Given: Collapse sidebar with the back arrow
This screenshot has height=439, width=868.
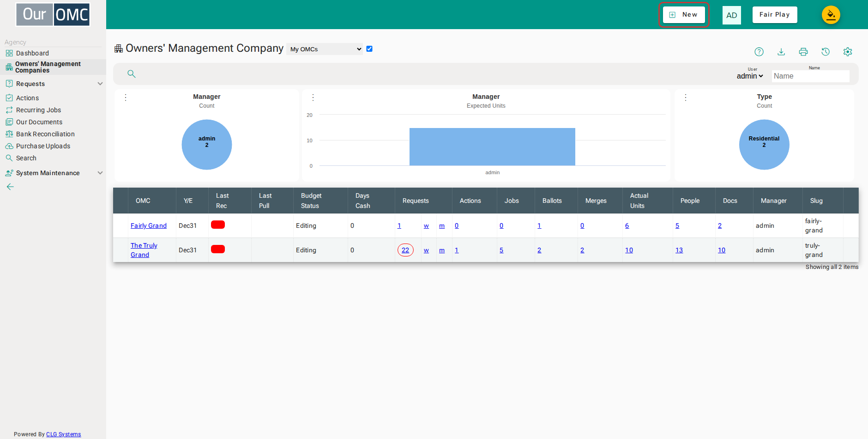Looking at the screenshot, I should point(10,187).
